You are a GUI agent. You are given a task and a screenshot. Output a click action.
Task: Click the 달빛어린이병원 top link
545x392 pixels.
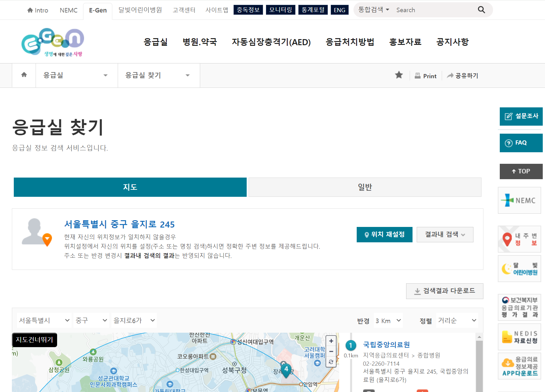point(140,10)
